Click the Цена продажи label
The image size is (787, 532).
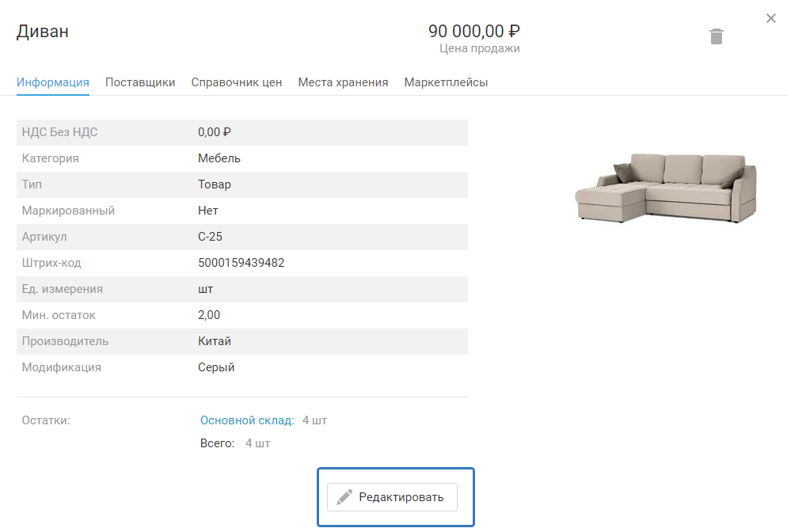click(x=479, y=48)
